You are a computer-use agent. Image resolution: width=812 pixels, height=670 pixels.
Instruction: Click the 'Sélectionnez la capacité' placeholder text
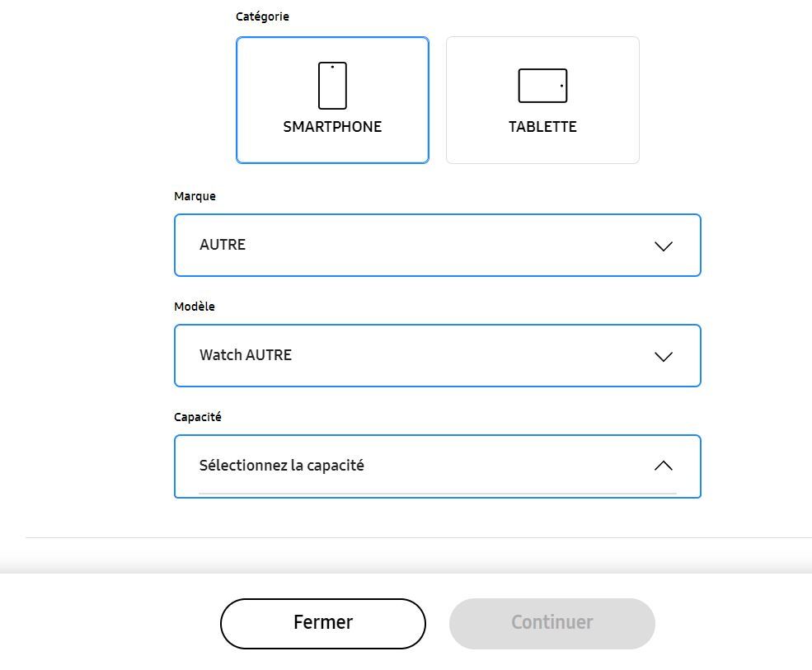pos(281,466)
